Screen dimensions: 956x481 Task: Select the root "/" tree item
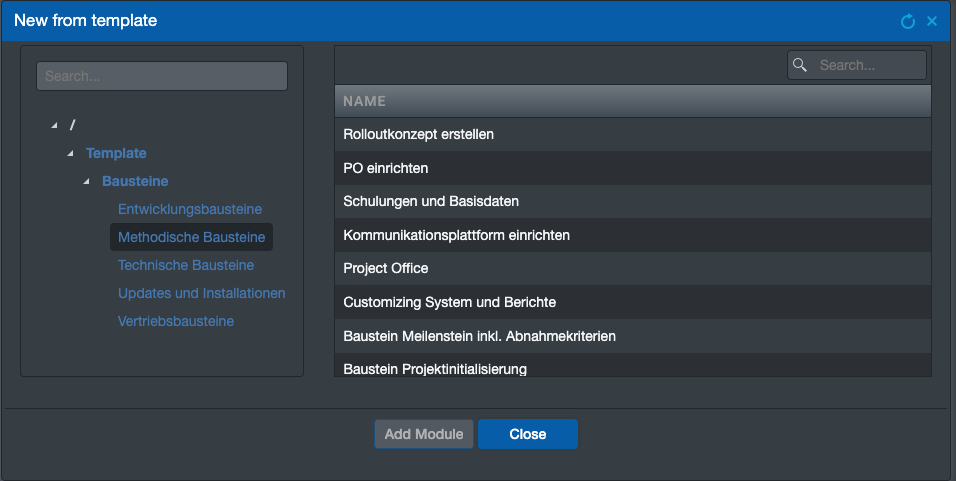click(73, 125)
